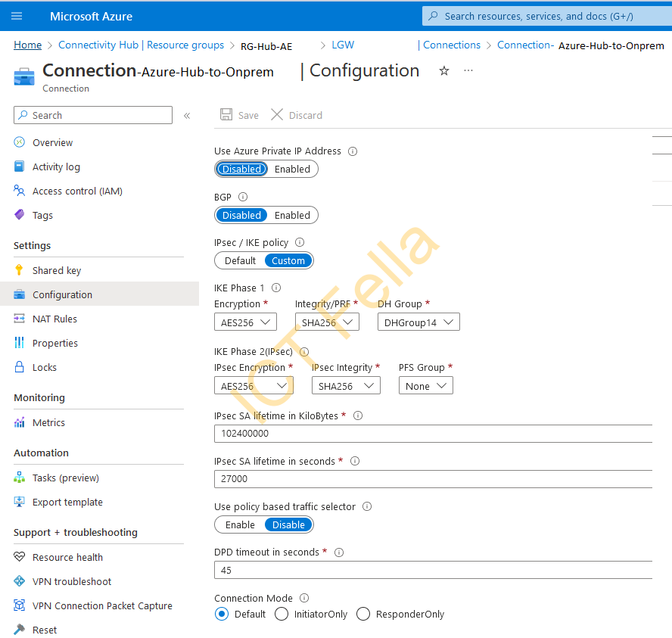The height and width of the screenshot is (638, 672).
Task: Open the more options ellipsis next to title
Action: point(468,70)
